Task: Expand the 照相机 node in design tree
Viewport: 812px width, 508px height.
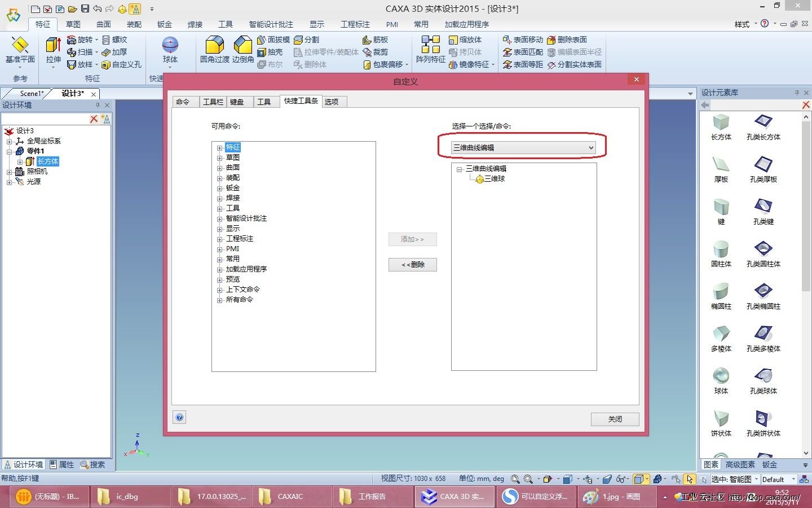Action: [x=10, y=172]
